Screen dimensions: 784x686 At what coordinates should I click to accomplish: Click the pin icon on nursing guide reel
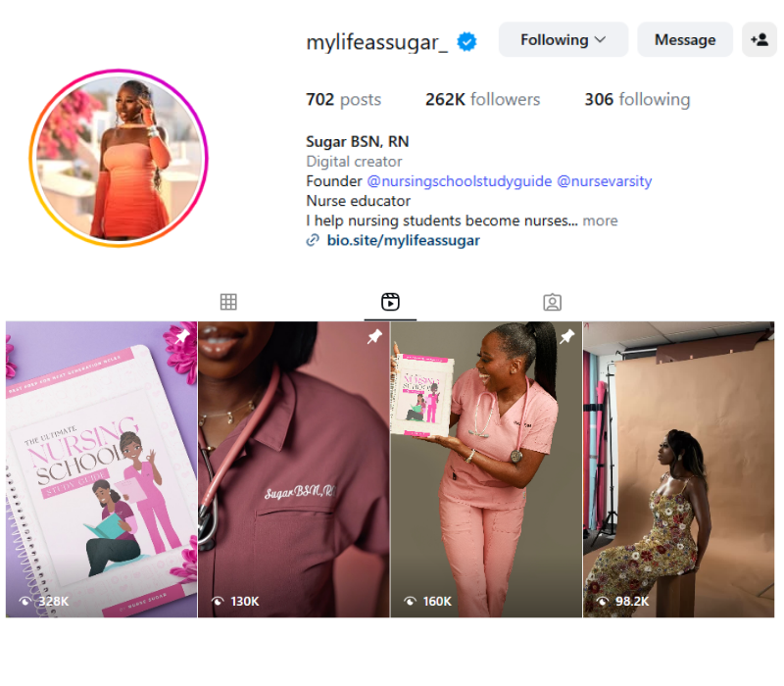(x=182, y=336)
